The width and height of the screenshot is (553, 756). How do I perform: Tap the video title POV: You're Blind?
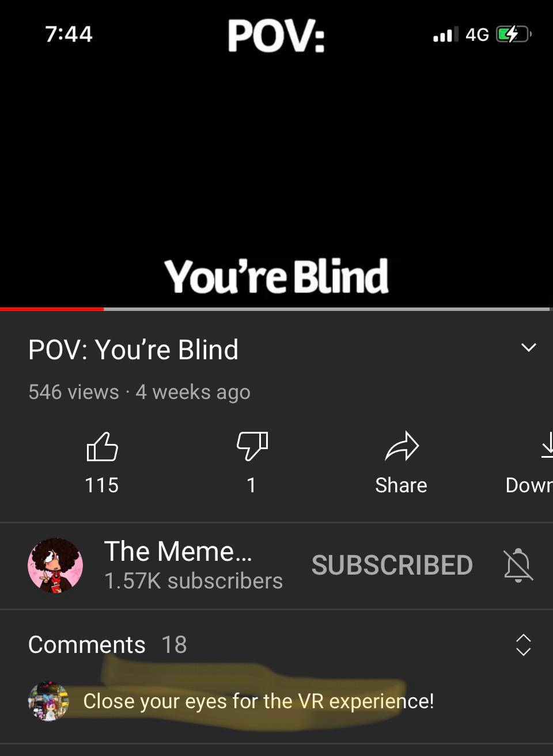coord(134,349)
